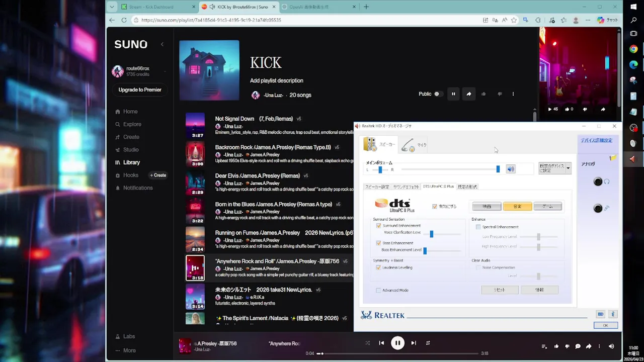Enable Advanced Mode checkbox
This screenshot has height=362, width=644.
378,290
